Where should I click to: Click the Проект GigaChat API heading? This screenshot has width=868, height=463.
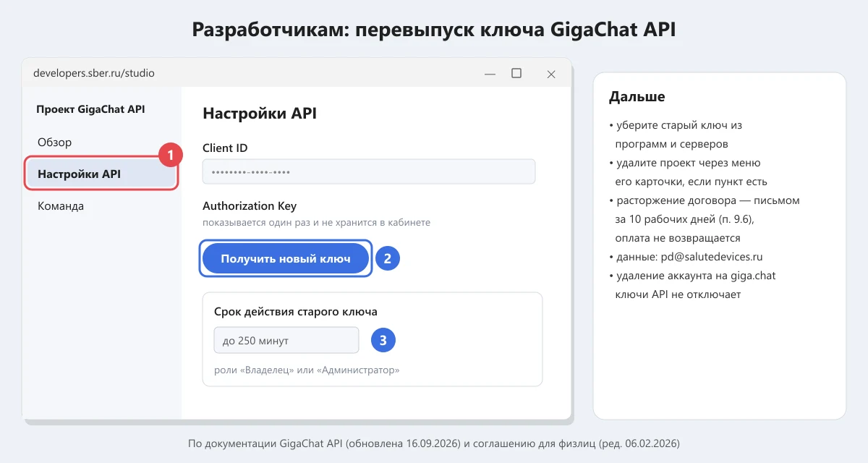pyautogui.click(x=91, y=109)
